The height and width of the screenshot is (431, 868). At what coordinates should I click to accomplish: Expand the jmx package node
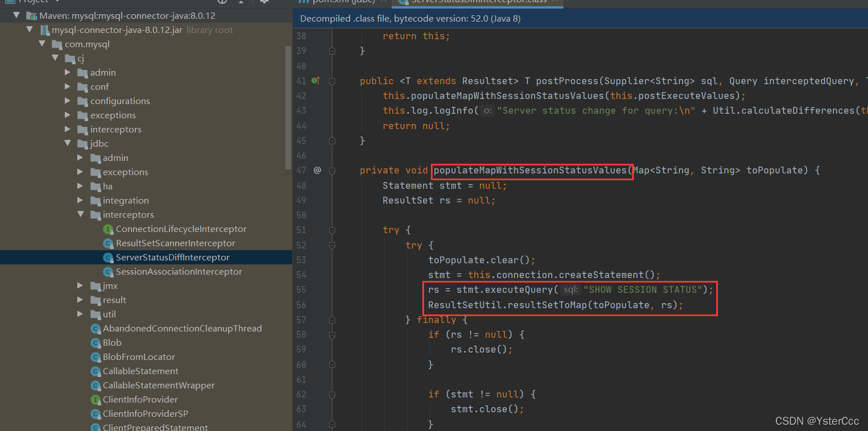[x=80, y=285]
